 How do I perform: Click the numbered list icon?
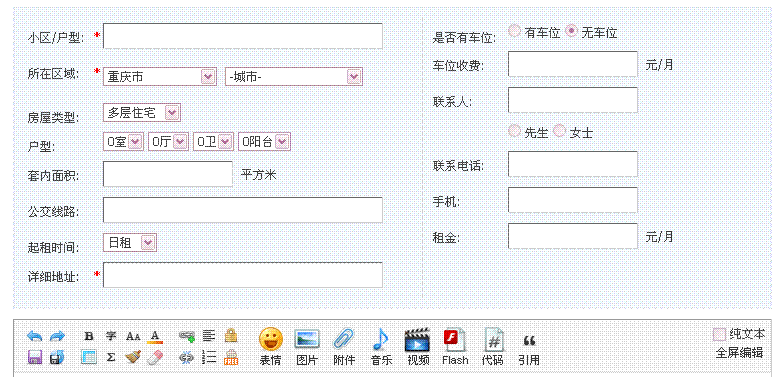point(209,357)
